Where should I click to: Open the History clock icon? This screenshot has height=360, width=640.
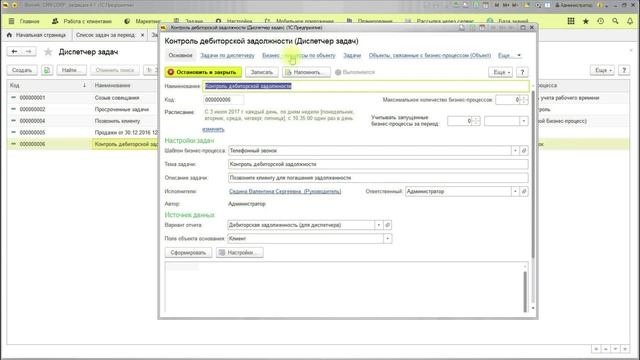[x=600, y=21]
